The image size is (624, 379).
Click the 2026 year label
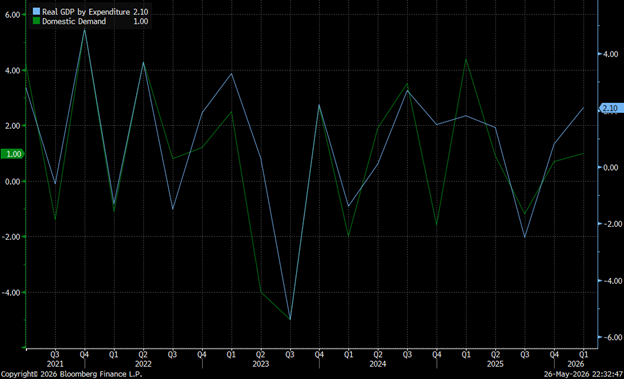[x=576, y=364]
